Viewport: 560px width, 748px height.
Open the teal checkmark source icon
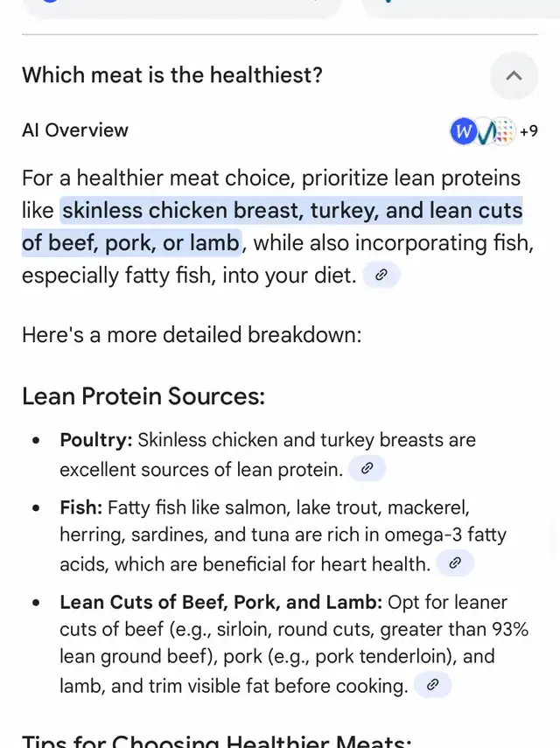coord(485,131)
